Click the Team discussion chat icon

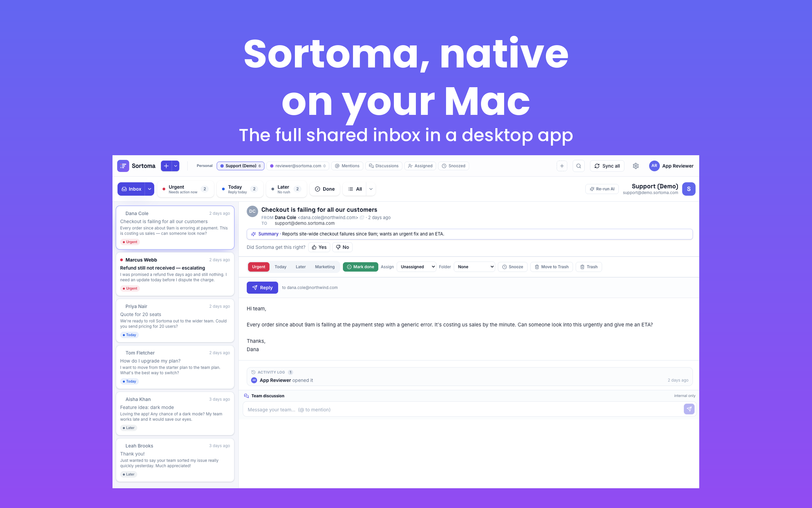click(x=247, y=396)
